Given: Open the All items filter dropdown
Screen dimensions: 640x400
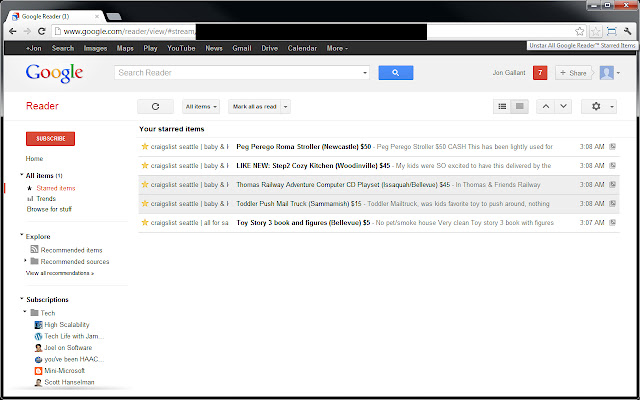Looking at the screenshot, I should coord(201,107).
